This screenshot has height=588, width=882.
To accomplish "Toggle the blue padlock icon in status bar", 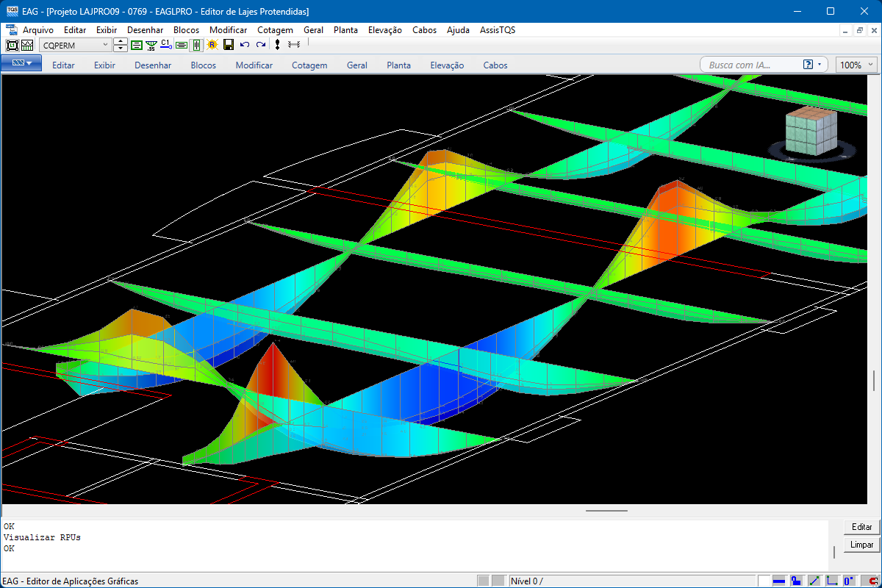I will [796, 581].
